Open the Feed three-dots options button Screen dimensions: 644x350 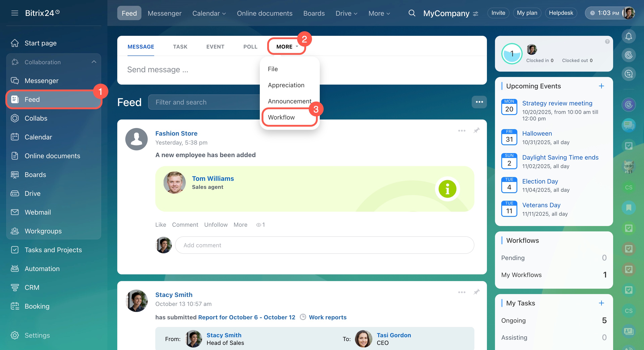(x=479, y=102)
